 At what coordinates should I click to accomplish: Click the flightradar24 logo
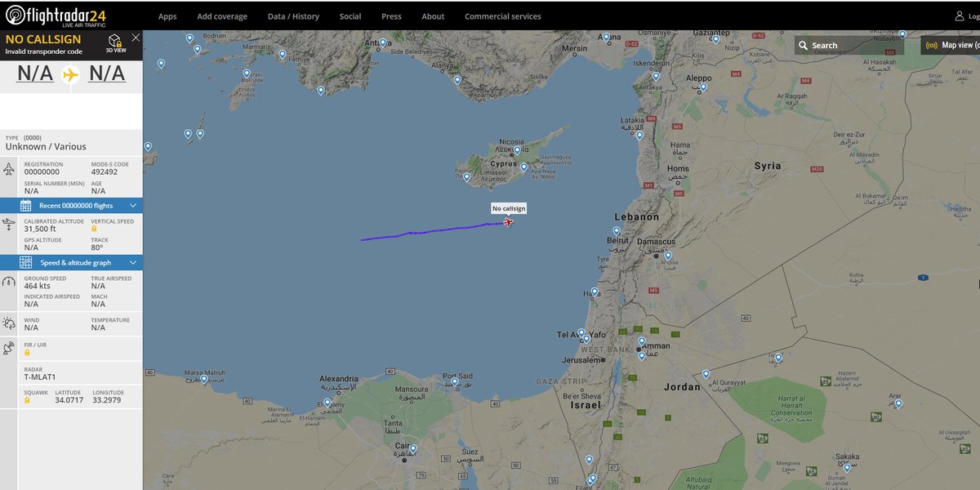pyautogui.click(x=54, y=16)
